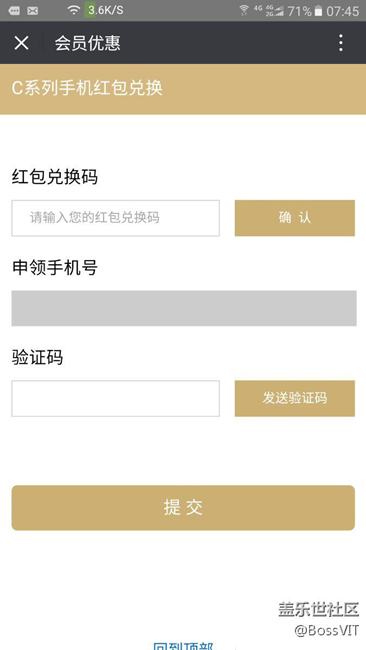Click the 确认 button
Viewport: 366px width, 650px height.
click(x=295, y=218)
